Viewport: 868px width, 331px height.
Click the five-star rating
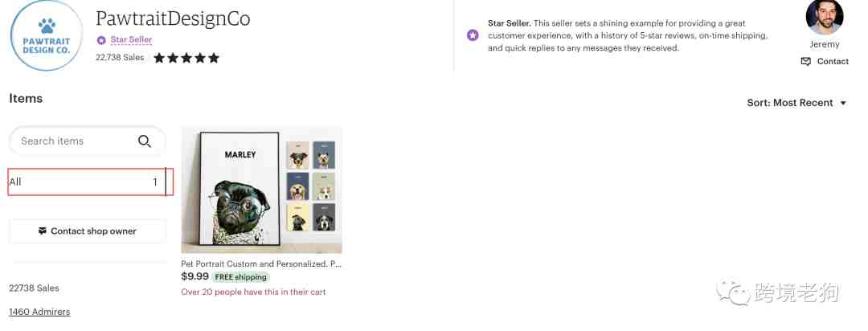pyautogui.click(x=186, y=58)
